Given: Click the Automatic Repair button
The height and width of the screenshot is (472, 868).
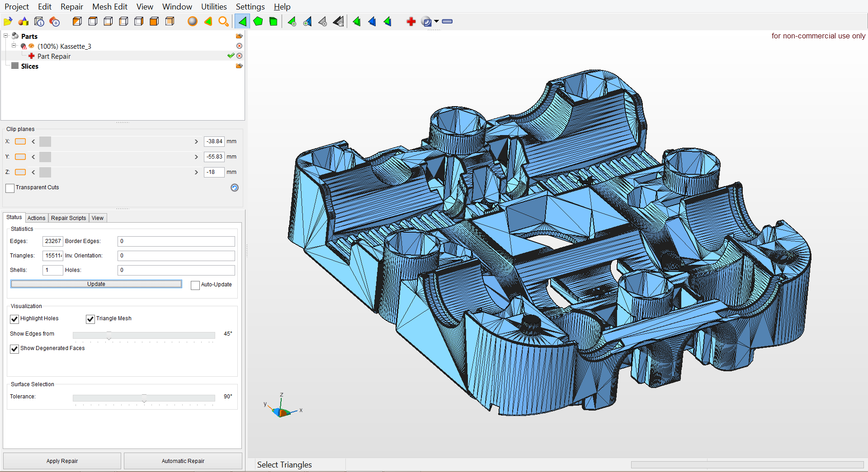Looking at the screenshot, I should tap(183, 461).
